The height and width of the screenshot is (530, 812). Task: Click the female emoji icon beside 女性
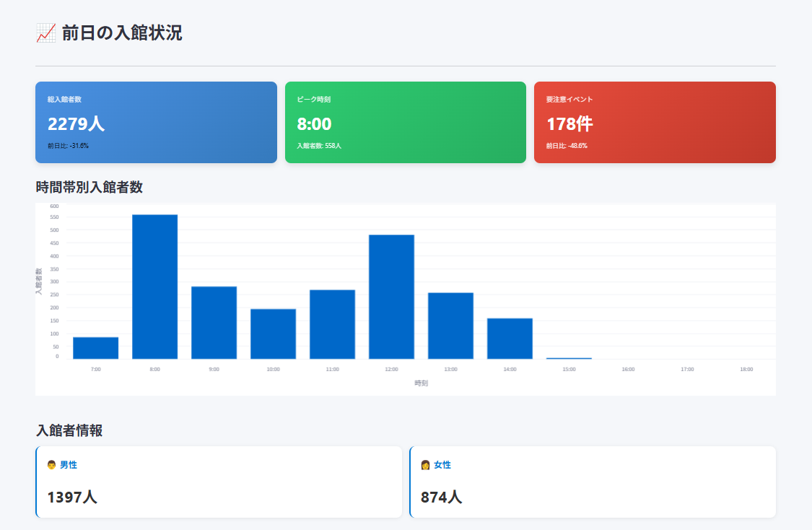[x=425, y=465]
